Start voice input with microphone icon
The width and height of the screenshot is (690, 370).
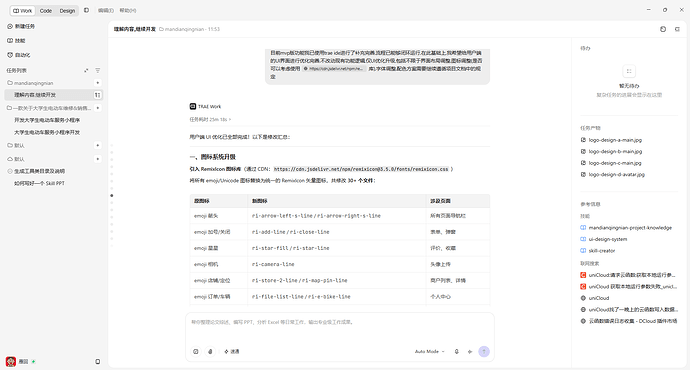pos(457,352)
